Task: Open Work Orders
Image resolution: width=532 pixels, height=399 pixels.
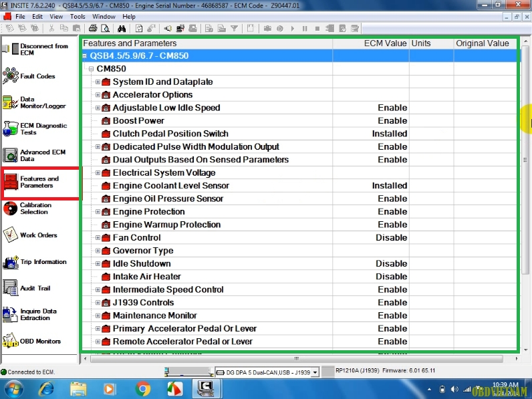Action: (31, 235)
